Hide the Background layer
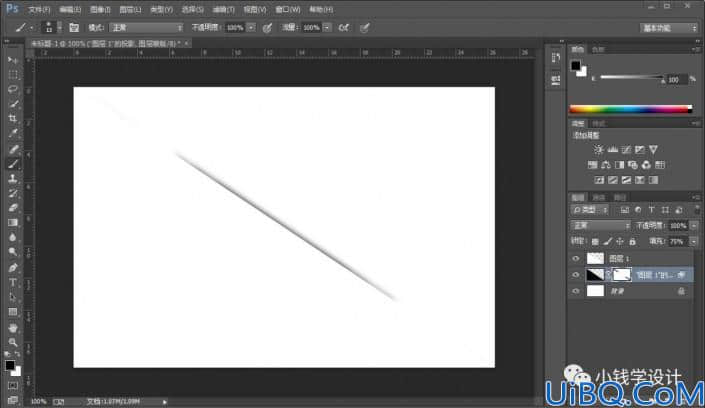Image resolution: width=705 pixels, height=408 pixels. coord(576,291)
